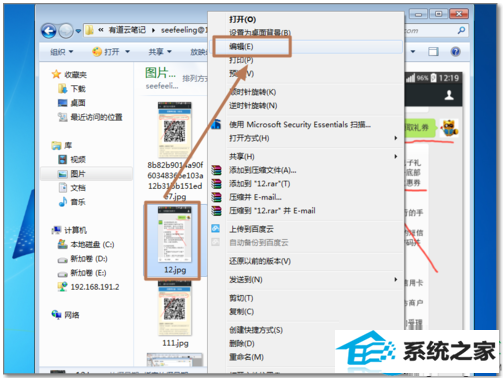The height and width of the screenshot is (378, 504).
Task: Select 删除(D) from context menu
Action: [242, 343]
